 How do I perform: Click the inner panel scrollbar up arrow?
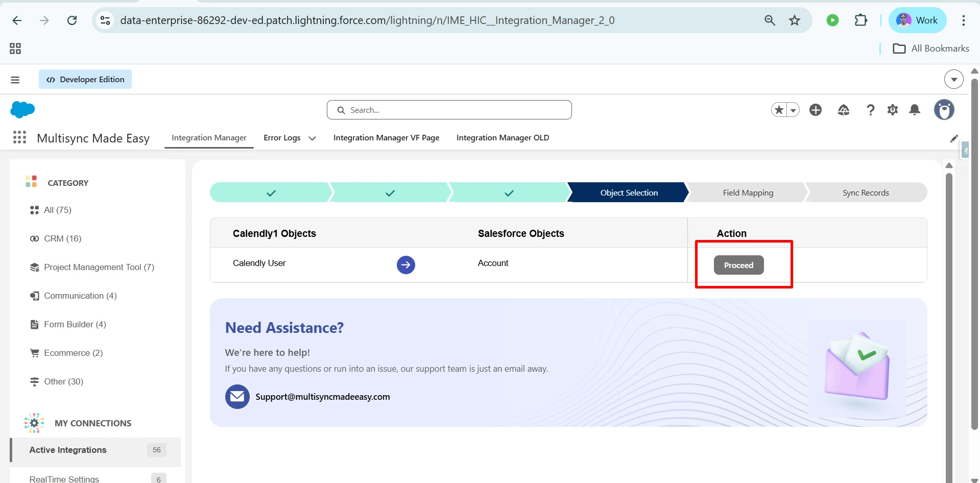coord(949,165)
